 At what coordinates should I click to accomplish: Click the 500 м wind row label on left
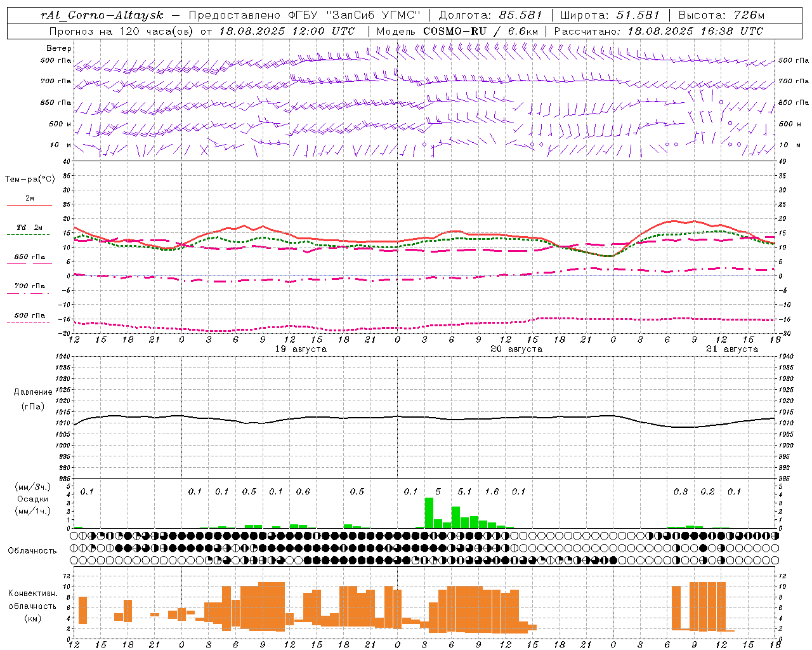pos(61,124)
